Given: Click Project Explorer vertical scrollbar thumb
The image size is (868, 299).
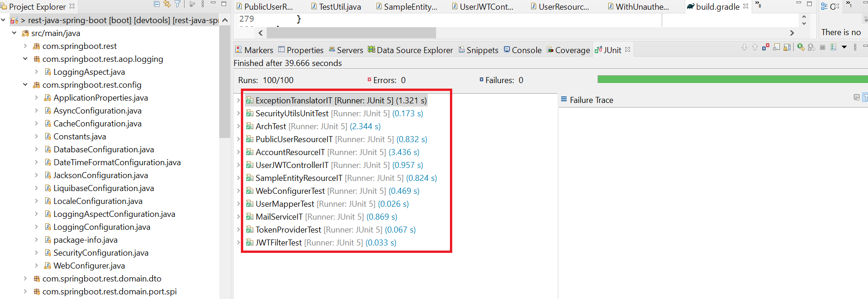Looking at the screenshot, I should click(225, 82).
